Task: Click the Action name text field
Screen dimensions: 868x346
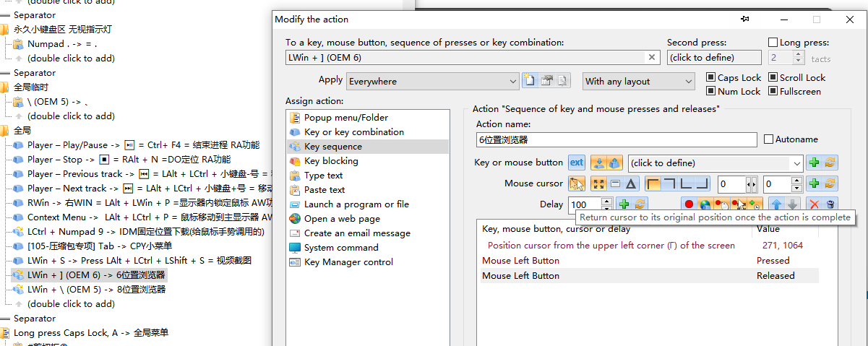Action: coord(616,140)
